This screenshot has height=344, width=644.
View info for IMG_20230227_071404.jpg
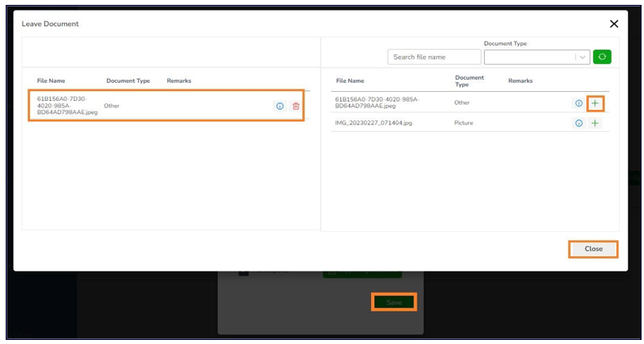point(579,123)
